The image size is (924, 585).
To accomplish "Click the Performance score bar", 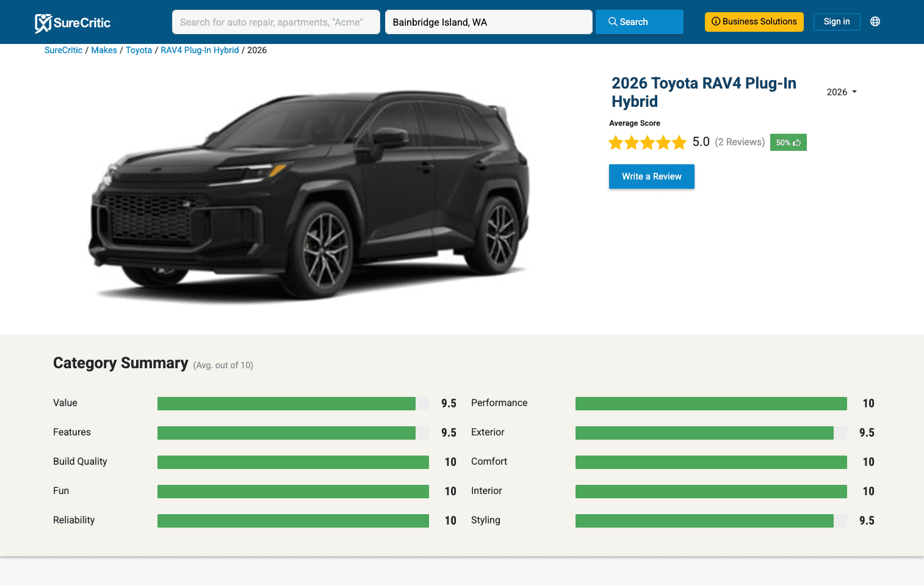I will click(x=711, y=404).
